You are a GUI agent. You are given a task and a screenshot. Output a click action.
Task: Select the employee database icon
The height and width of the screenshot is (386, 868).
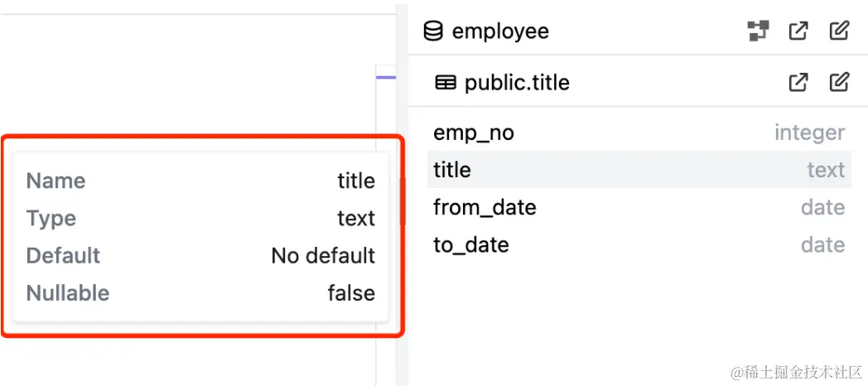coord(433,31)
